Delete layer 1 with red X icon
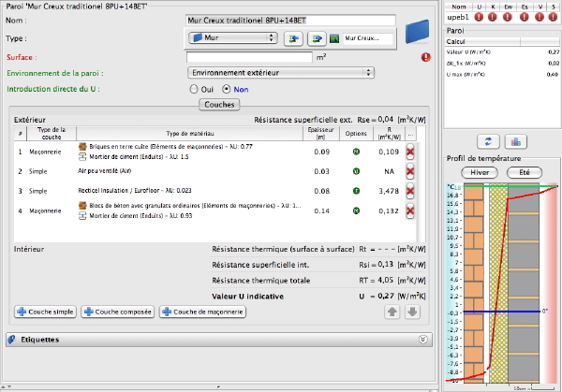The image size is (562, 392). coord(409,151)
